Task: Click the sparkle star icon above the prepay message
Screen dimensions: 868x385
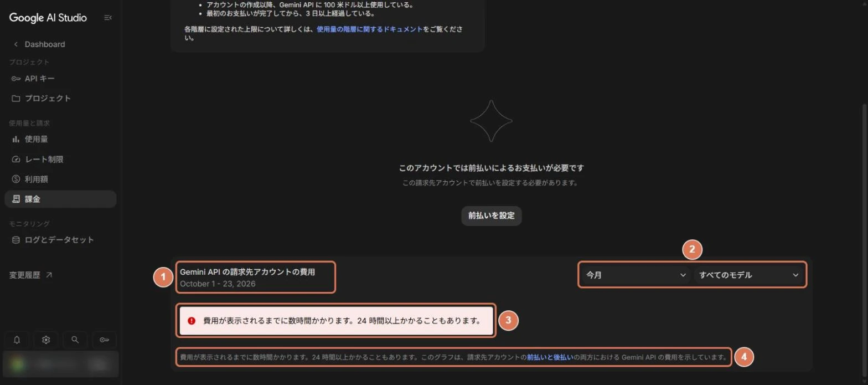Action: (492, 121)
